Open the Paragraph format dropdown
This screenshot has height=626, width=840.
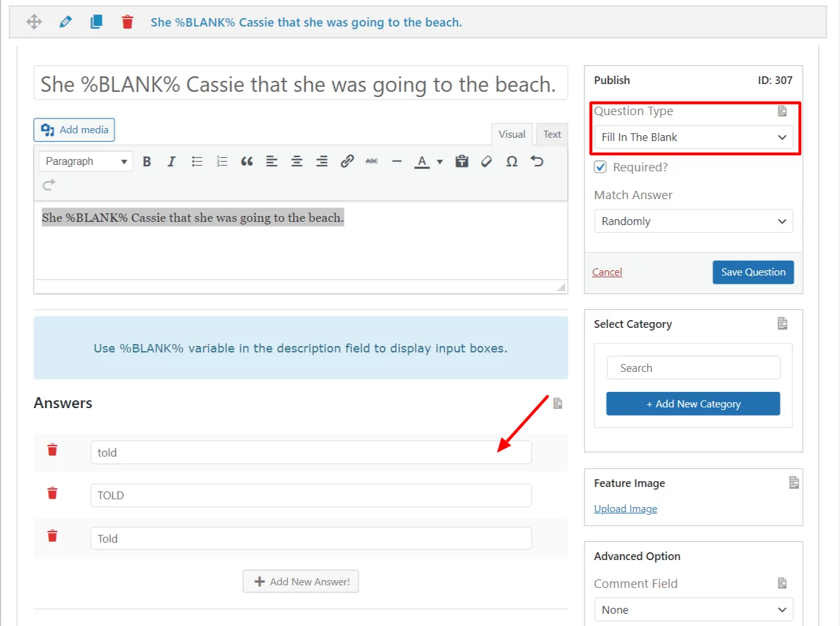point(85,162)
